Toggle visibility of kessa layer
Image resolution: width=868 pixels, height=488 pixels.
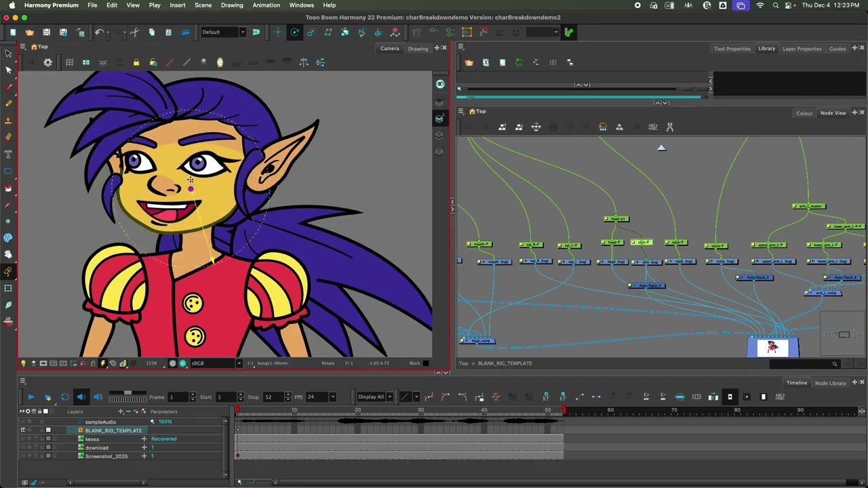(x=22, y=439)
